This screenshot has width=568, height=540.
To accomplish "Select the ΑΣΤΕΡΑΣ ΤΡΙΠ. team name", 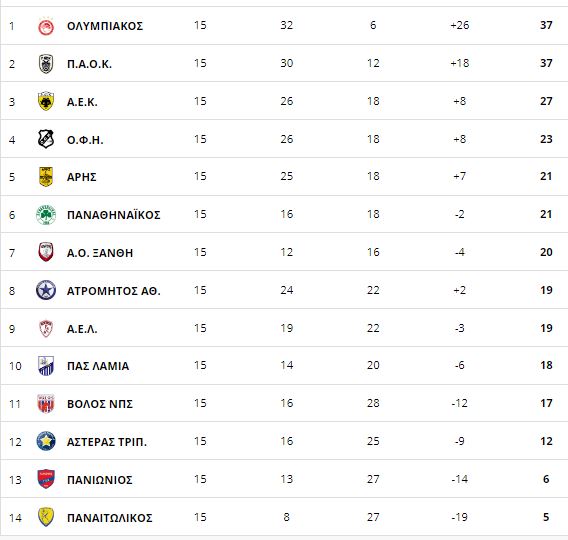I will 107,442.
